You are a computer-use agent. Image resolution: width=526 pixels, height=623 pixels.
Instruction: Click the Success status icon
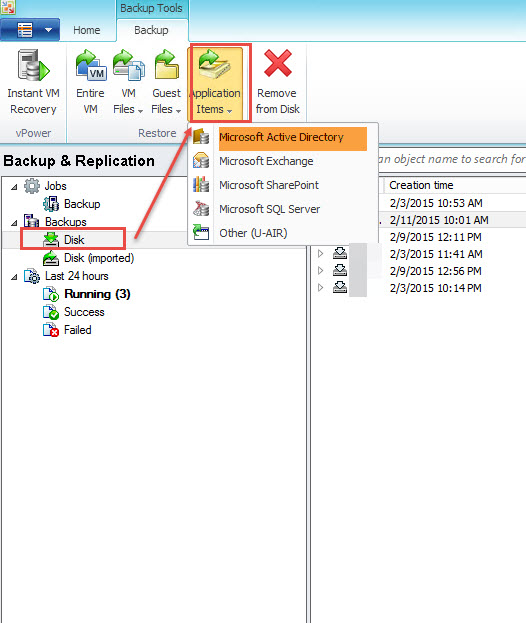tap(51, 312)
